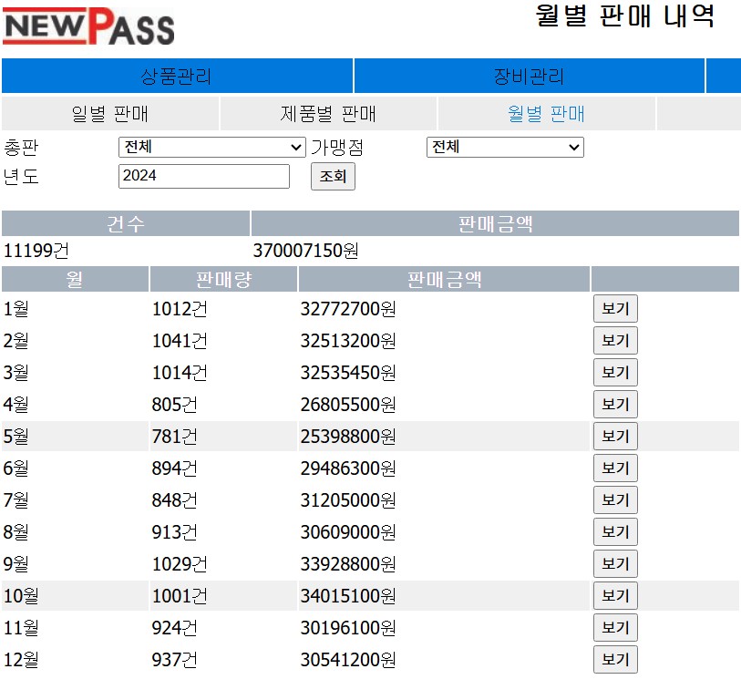Click the 판매량 column header

(x=223, y=279)
